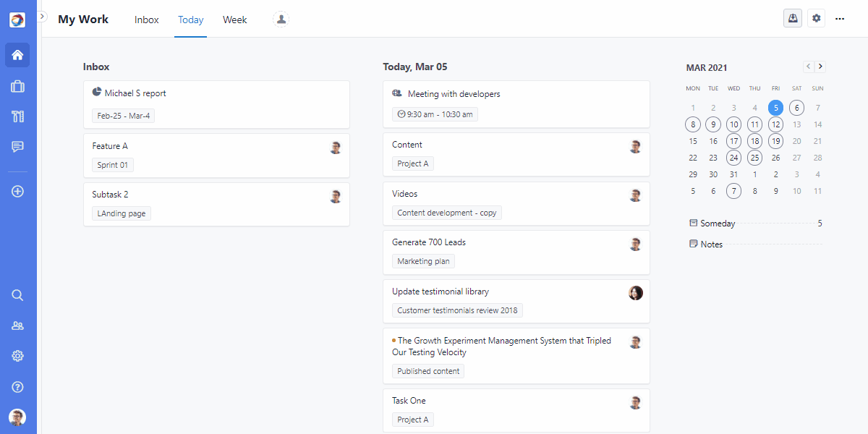Click the MAR 2021 calendar heading
Image resolution: width=868 pixels, height=434 pixels.
click(x=707, y=67)
